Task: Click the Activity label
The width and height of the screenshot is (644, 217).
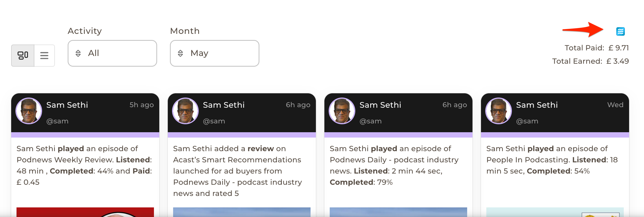Action: click(x=85, y=31)
